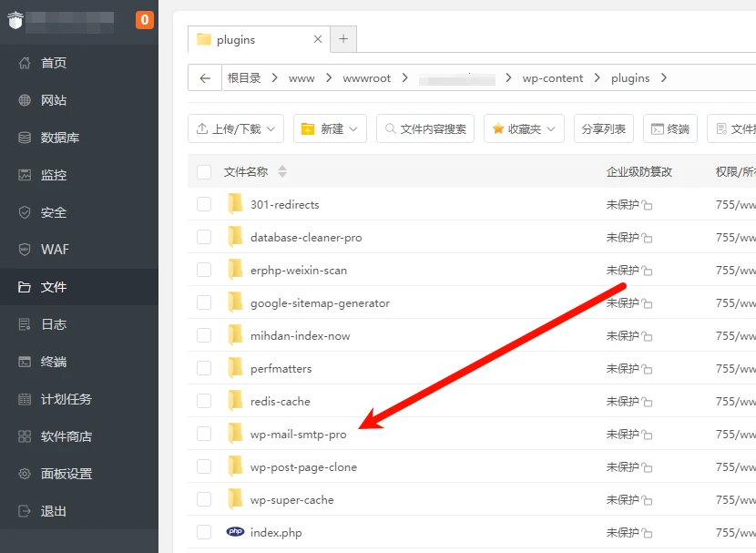
Task: Open the 首页 home page
Action: (55, 63)
